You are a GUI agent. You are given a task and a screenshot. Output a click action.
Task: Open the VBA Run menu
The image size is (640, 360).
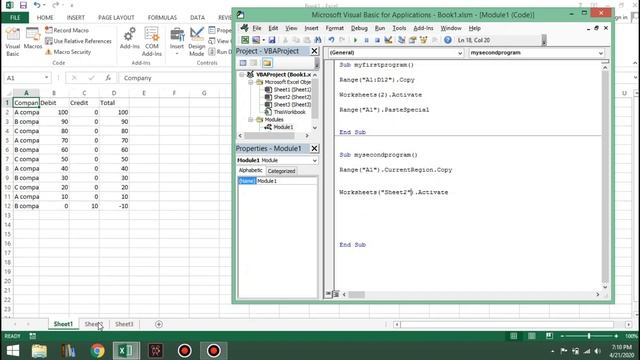380,28
